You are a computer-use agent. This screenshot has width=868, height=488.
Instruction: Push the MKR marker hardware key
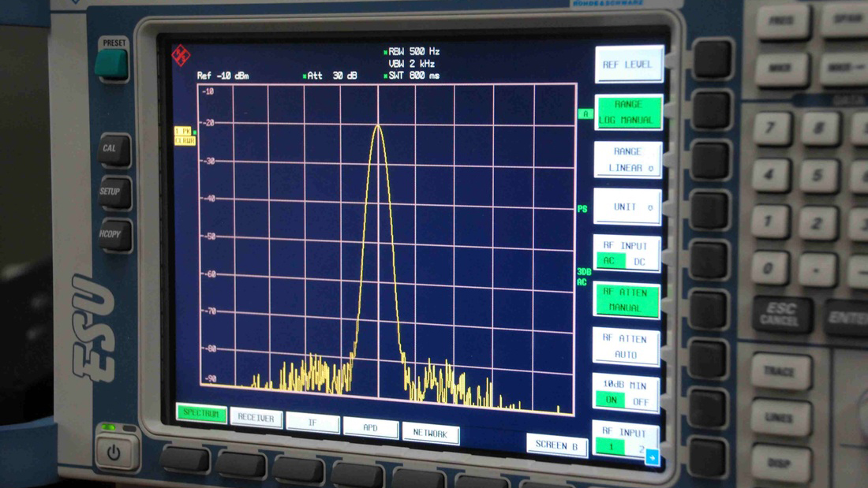780,69
